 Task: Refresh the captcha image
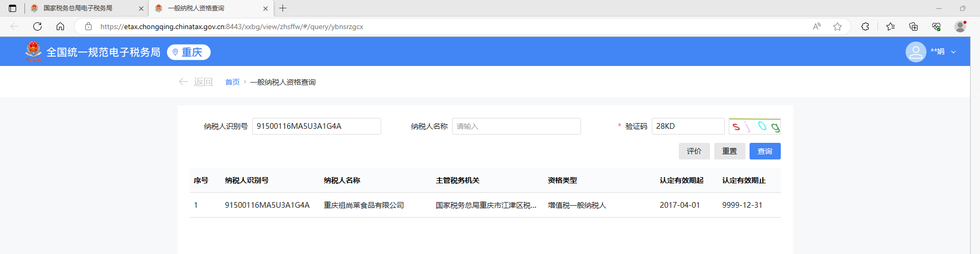click(754, 126)
